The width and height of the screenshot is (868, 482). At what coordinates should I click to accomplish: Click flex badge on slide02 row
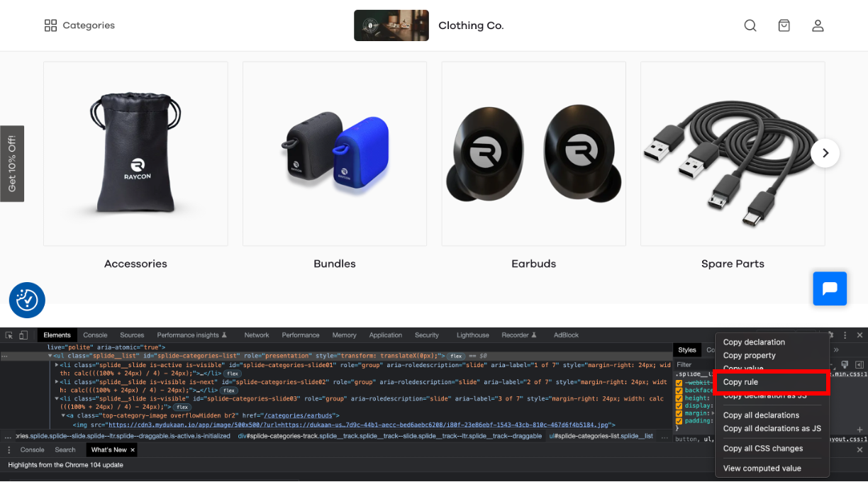pos(228,391)
